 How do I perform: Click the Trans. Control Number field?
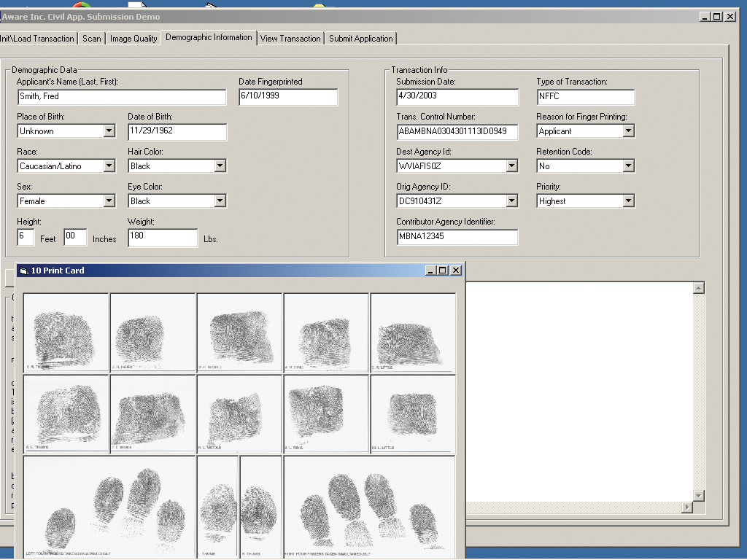coord(457,132)
